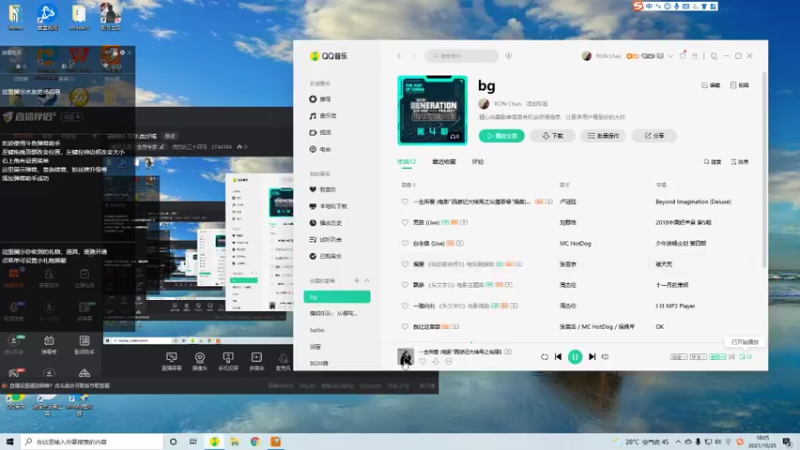Like the song from J III MP3 Player

tap(405, 306)
